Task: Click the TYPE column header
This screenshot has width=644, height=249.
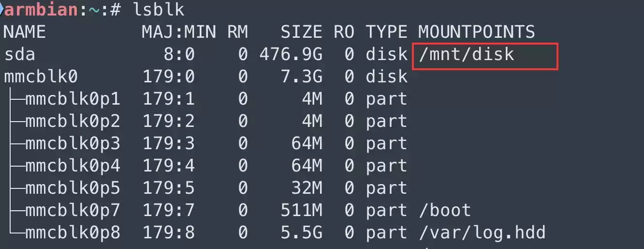Action: tap(387, 32)
